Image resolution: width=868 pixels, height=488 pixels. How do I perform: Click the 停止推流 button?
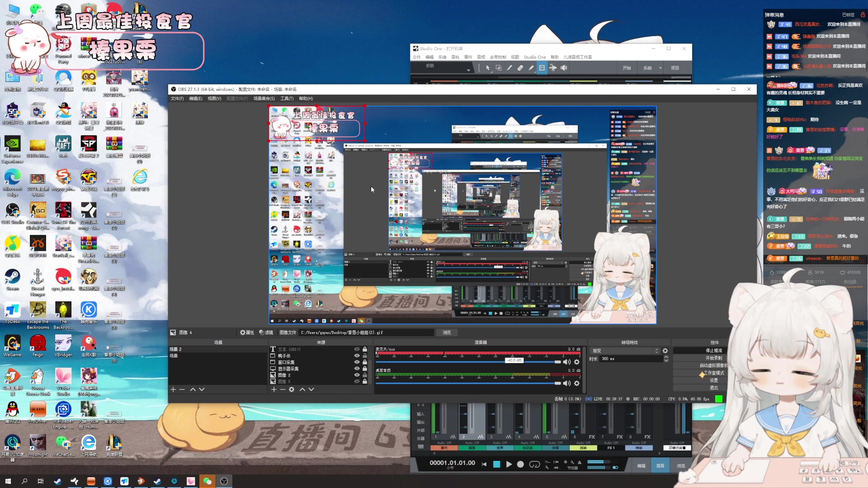coord(714,350)
